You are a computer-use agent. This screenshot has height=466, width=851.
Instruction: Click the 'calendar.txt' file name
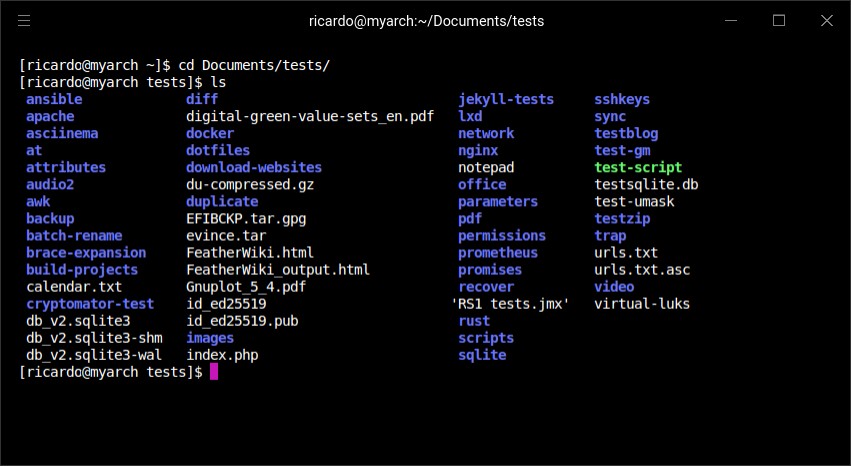(74, 286)
